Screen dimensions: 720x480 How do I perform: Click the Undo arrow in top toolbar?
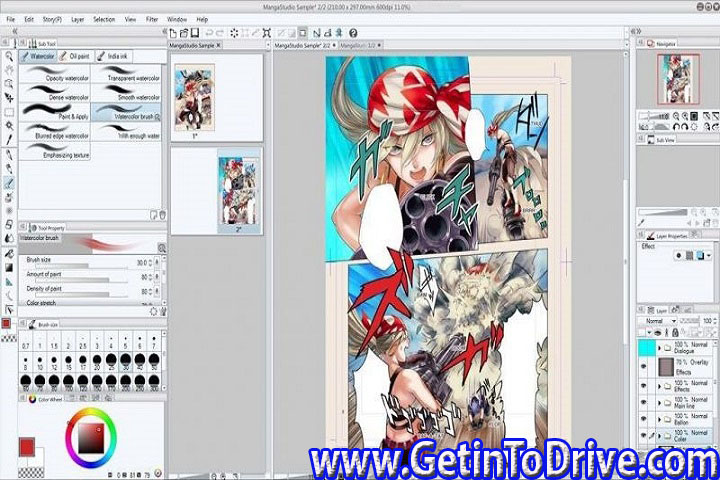tap(209, 33)
